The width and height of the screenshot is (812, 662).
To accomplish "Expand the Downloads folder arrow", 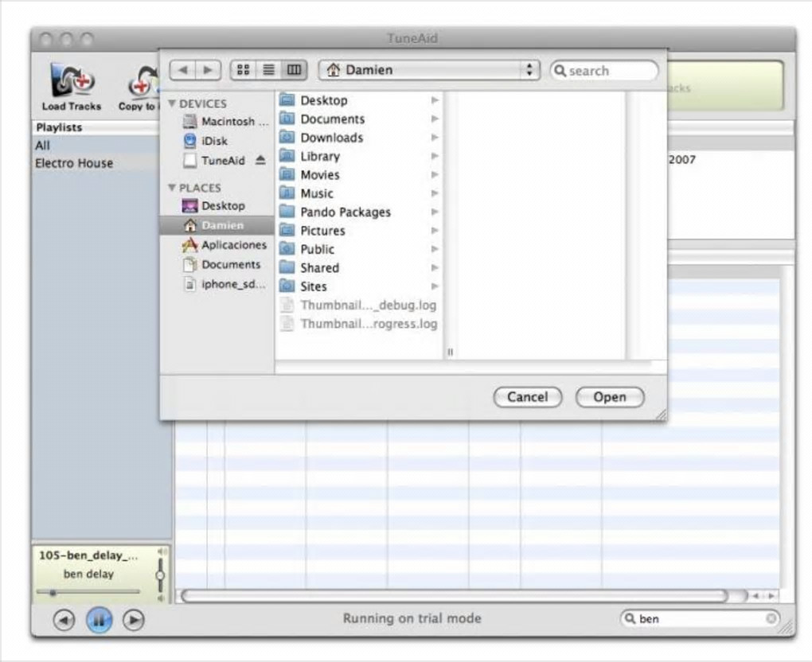I will 435,137.
